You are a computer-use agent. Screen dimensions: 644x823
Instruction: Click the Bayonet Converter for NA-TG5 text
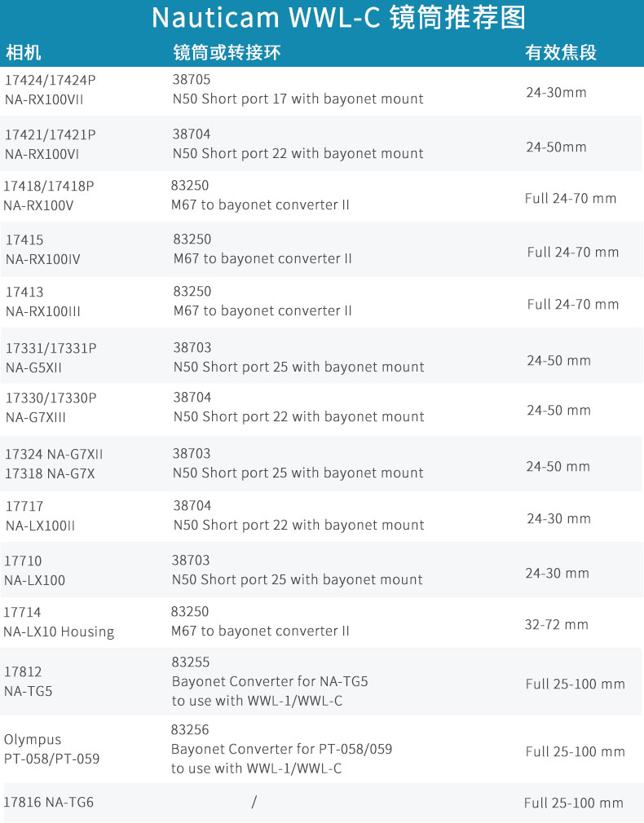pos(270,681)
